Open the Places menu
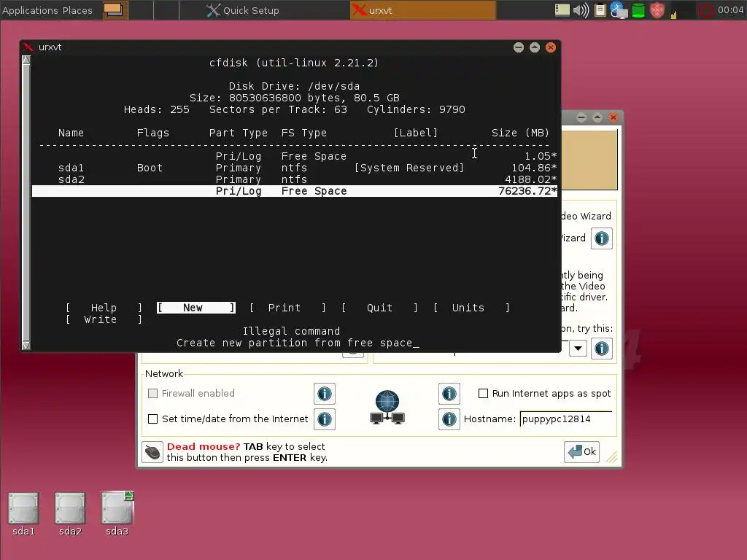 click(x=77, y=10)
